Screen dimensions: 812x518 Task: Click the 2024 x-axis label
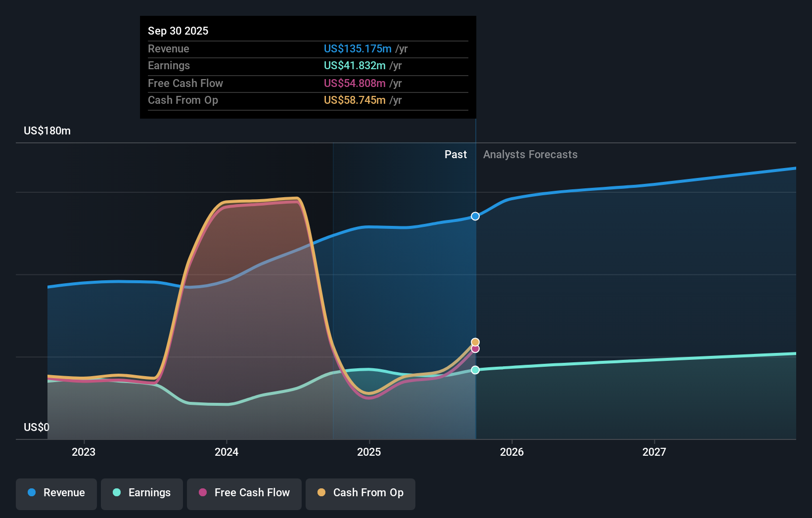226,452
